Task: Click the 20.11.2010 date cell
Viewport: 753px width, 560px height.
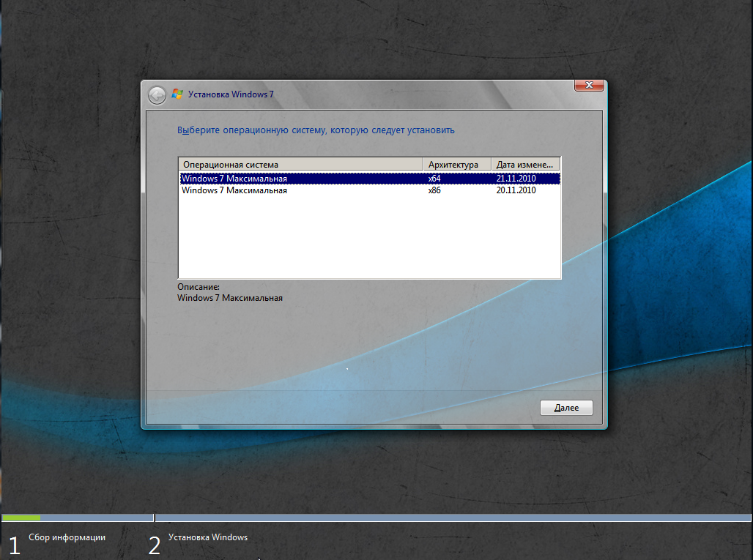Action: 516,190
